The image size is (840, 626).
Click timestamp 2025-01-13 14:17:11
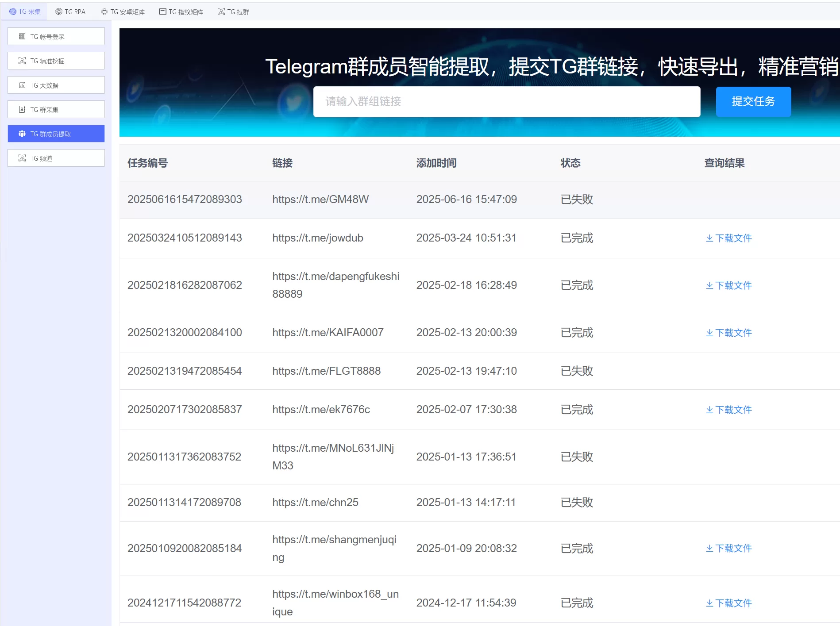click(466, 502)
